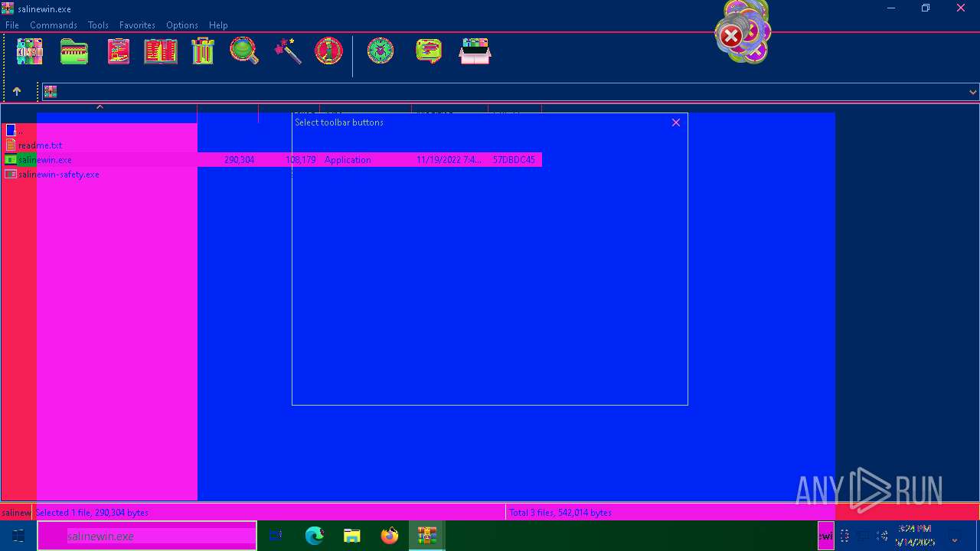The image size is (980, 551).
Task: Open Task View on the taskbar
Action: (x=276, y=536)
